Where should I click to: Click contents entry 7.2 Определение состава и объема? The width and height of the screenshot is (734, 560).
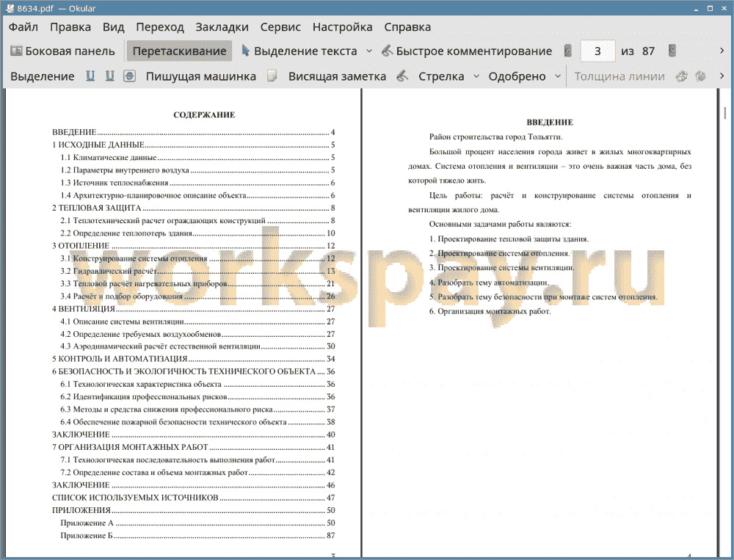click(197, 473)
